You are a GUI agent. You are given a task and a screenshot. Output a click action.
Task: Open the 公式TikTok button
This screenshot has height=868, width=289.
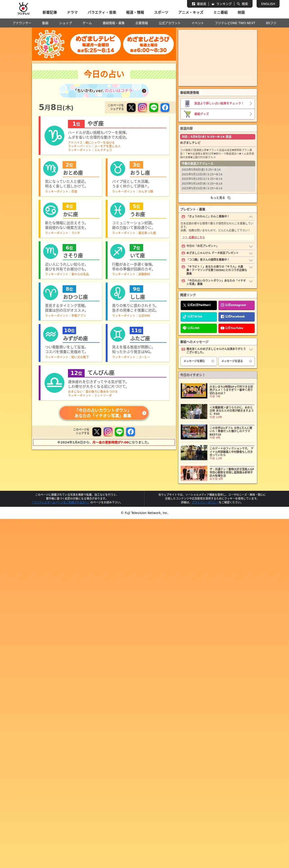(x=199, y=316)
